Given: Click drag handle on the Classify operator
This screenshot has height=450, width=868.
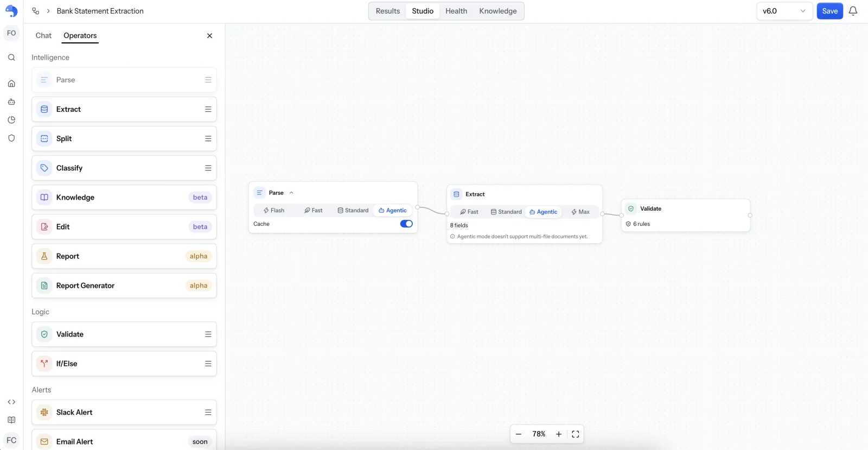Looking at the screenshot, I should point(208,168).
